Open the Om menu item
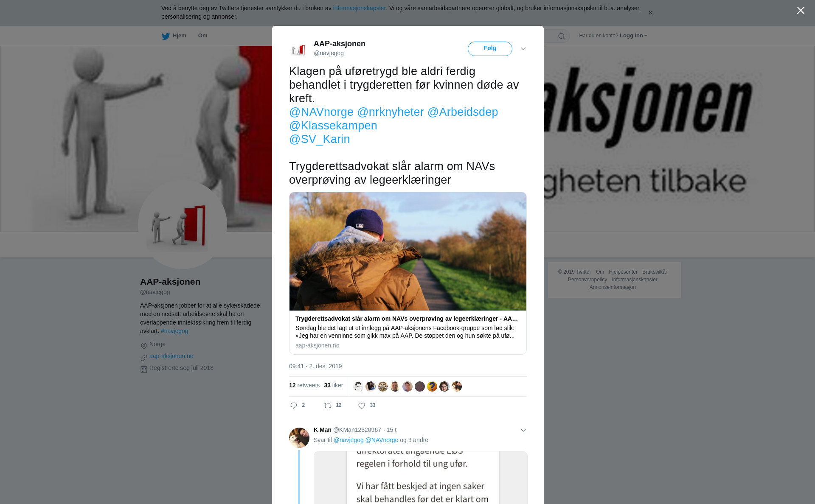The height and width of the screenshot is (504, 815). [202, 36]
